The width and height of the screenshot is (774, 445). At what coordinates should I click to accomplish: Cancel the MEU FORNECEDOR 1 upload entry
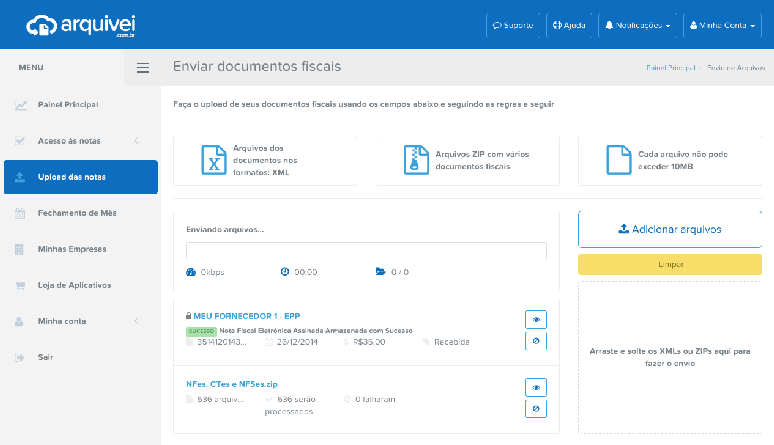tap(536, 342)
